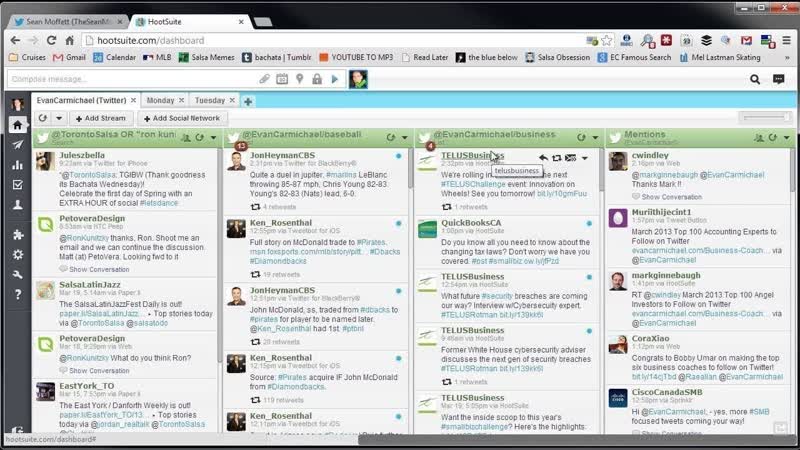
Task: Click the direct message icon on TELUSBusiness tweet
Action: (570, 158)
